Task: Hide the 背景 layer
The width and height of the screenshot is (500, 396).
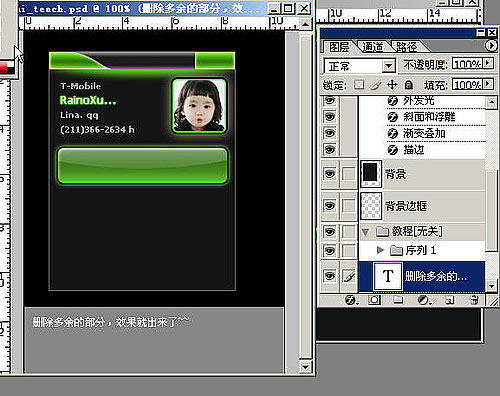Action: coord(330,174)
